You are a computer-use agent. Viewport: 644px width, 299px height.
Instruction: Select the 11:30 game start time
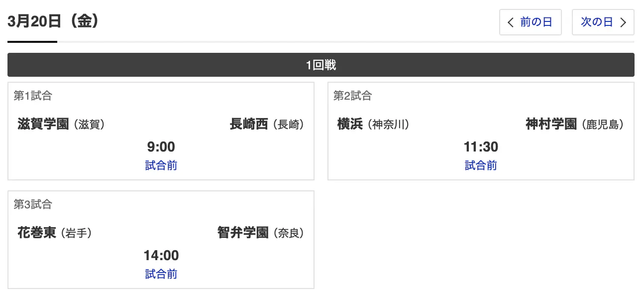click(x=481, y=147)
